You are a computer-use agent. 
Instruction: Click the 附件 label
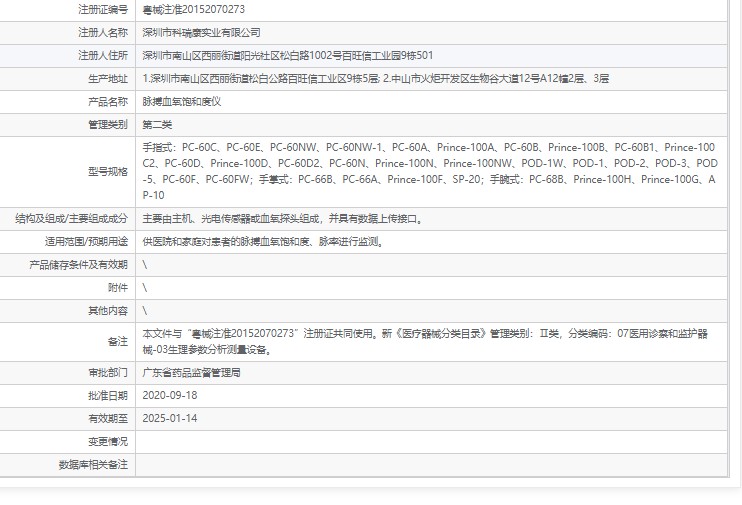118,288
